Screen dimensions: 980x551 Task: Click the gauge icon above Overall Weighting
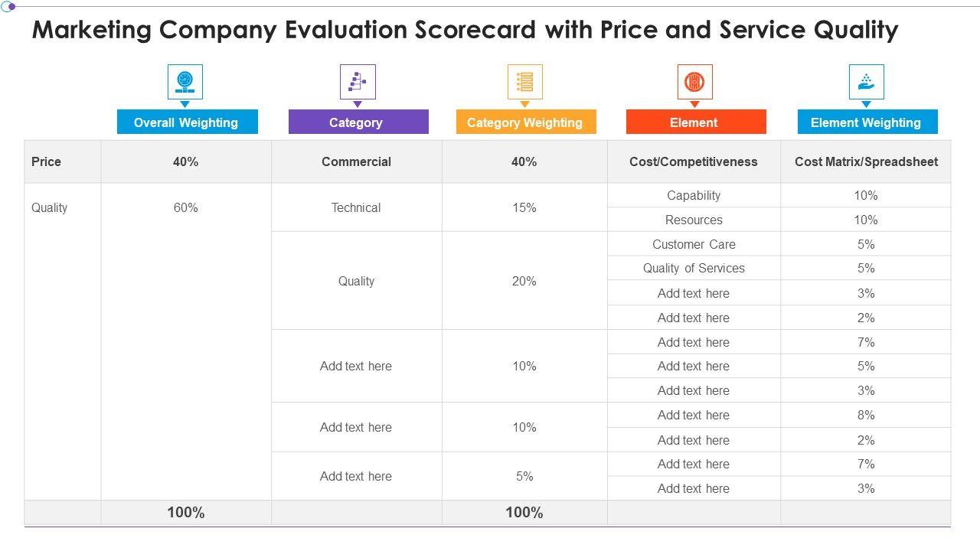pyautogui.click(x=185, y=81)
